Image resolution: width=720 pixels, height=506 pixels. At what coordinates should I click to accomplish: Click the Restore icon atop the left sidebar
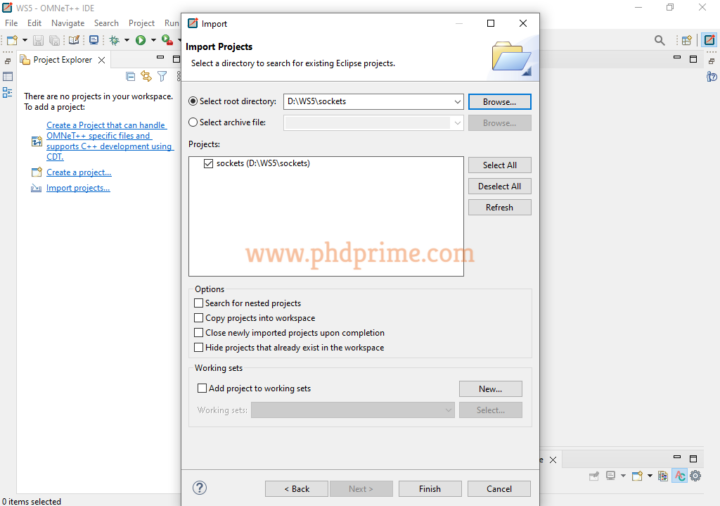(8, 61)
